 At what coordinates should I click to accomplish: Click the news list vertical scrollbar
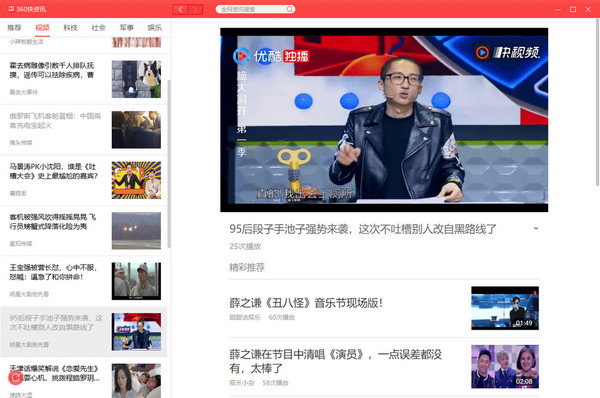tap(169, 164)
